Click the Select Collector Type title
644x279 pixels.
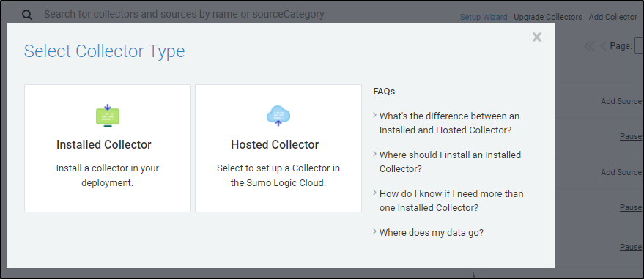104,51
